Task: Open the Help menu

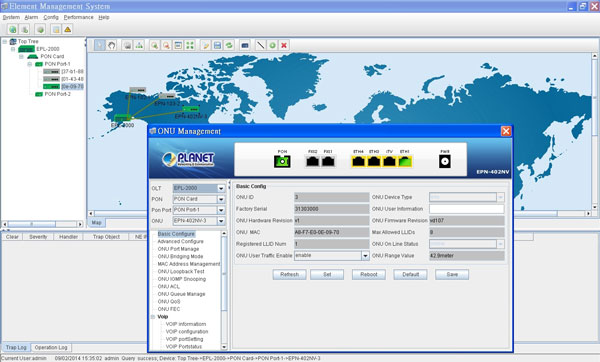Action: tap(104, 17)
